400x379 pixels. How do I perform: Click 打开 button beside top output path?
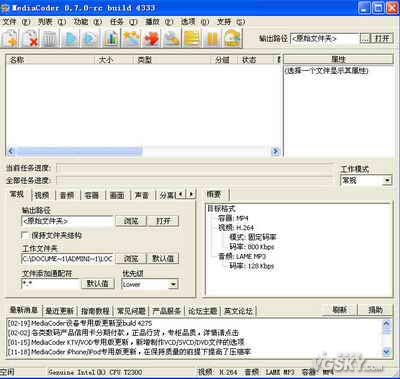(x=382, y=38)
